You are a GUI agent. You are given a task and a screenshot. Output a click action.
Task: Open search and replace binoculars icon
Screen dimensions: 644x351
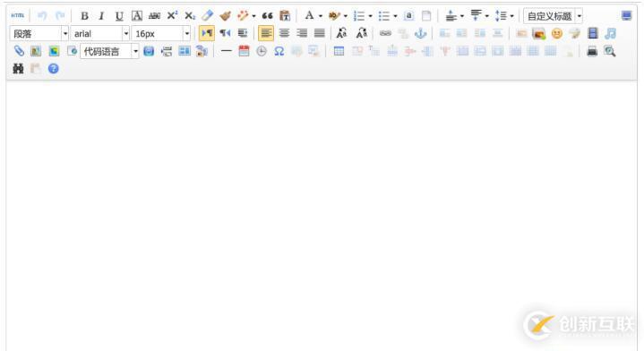pos(18,69)
